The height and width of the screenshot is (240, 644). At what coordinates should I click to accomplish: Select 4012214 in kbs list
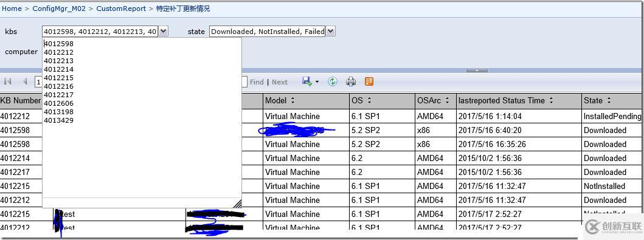[59, 69]
